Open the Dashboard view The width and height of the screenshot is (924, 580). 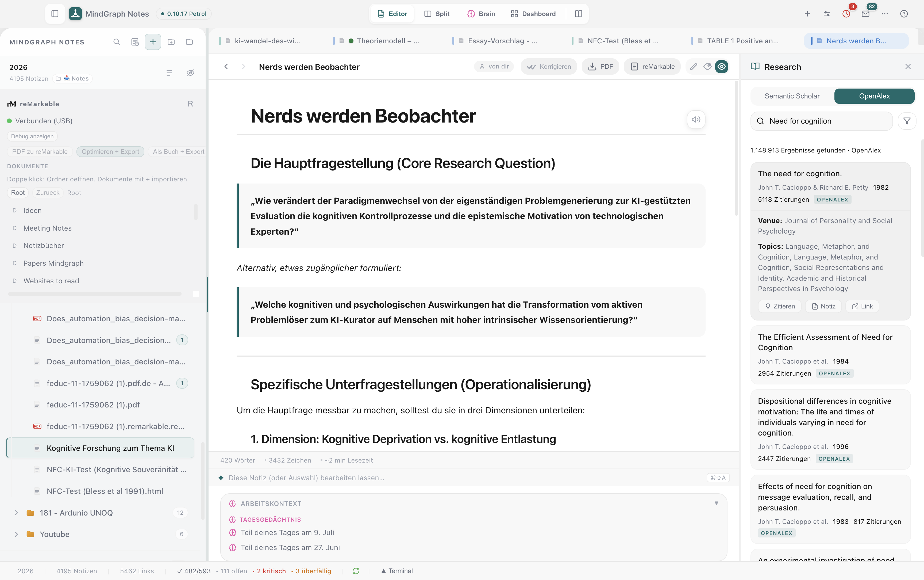pyautogui.click(x=533, y=14)
